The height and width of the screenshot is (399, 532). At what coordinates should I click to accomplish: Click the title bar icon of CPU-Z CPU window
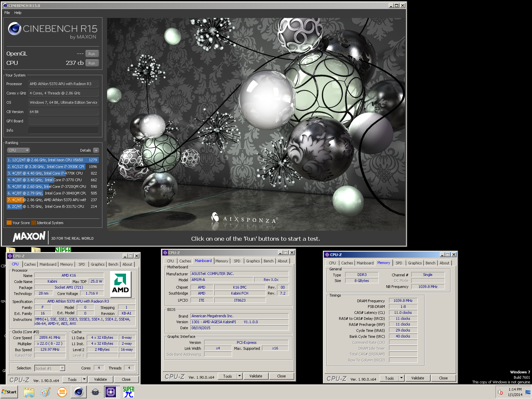point(10,256)
